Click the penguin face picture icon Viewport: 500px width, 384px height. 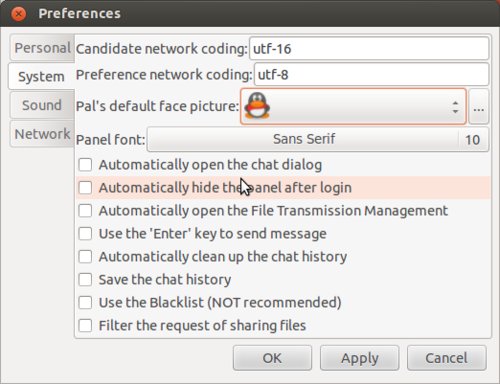coord(257,106)
